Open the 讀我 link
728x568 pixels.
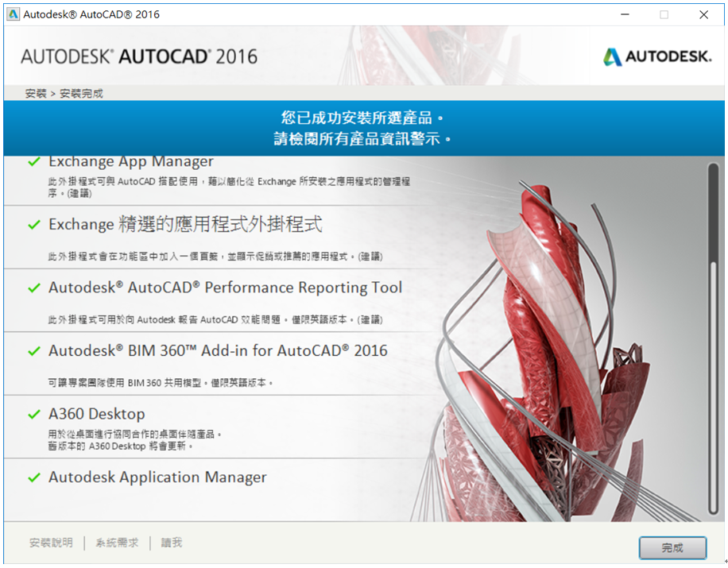pyautogui.click(x=172, y=543)
